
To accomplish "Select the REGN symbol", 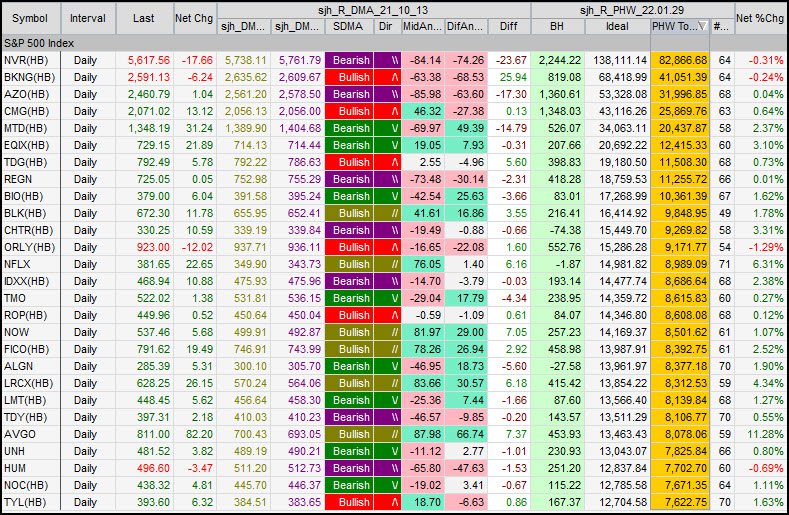I will (18, 179).
